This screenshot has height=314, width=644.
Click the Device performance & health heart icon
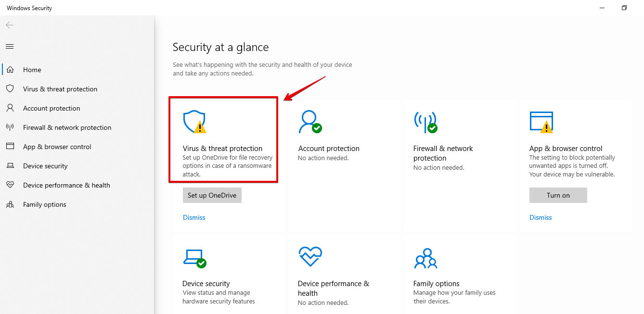point(310,257)
